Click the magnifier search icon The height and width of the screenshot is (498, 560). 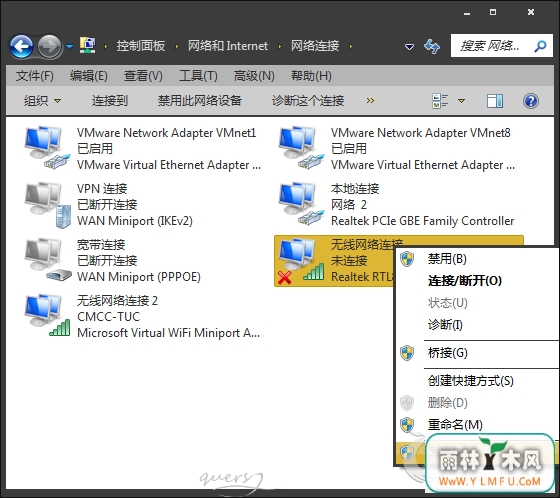(540, 46)
